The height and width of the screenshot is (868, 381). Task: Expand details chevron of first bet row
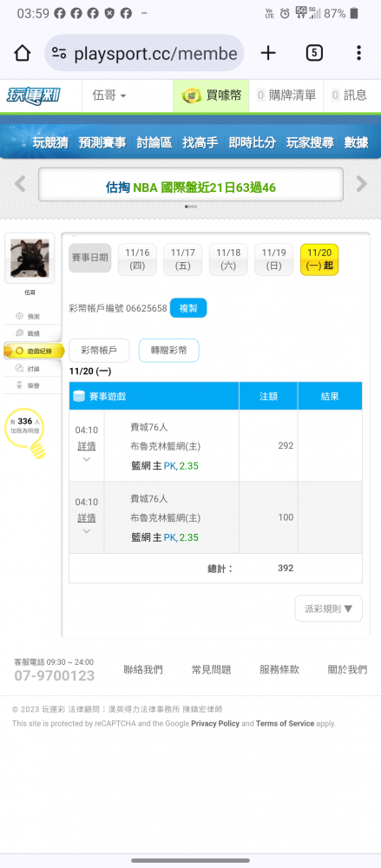pos(87,459)
